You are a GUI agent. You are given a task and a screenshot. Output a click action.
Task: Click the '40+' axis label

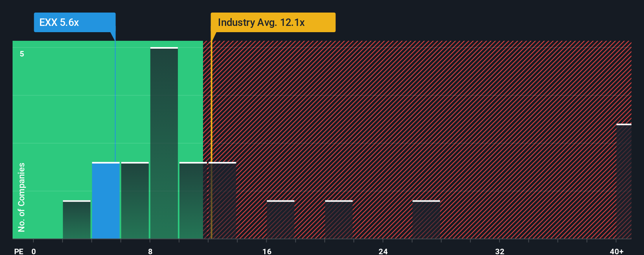click(x=617, y=251)
